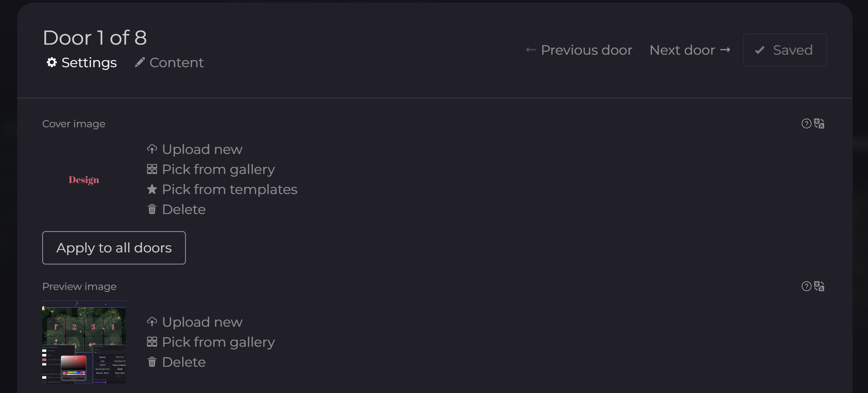Click the help icon beside Preview image
The width and height of the screenshot is (868, 393).
tap(806, 286)
